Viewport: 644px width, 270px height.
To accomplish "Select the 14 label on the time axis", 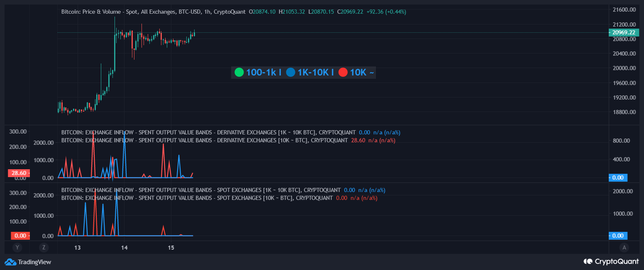I will (124, 247).
